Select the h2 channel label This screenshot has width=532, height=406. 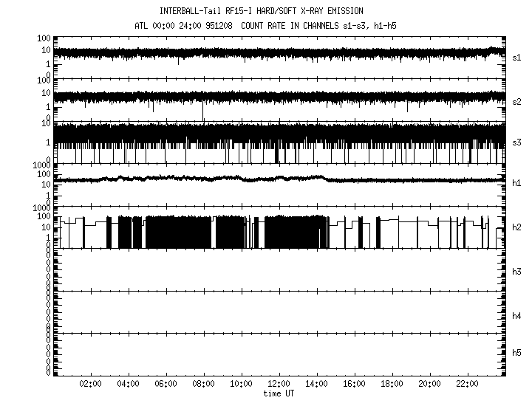[517, 227]
